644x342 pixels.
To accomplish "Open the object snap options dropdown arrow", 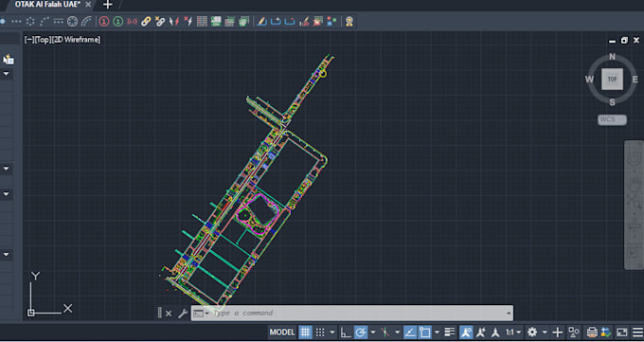I will pos(437,333).
